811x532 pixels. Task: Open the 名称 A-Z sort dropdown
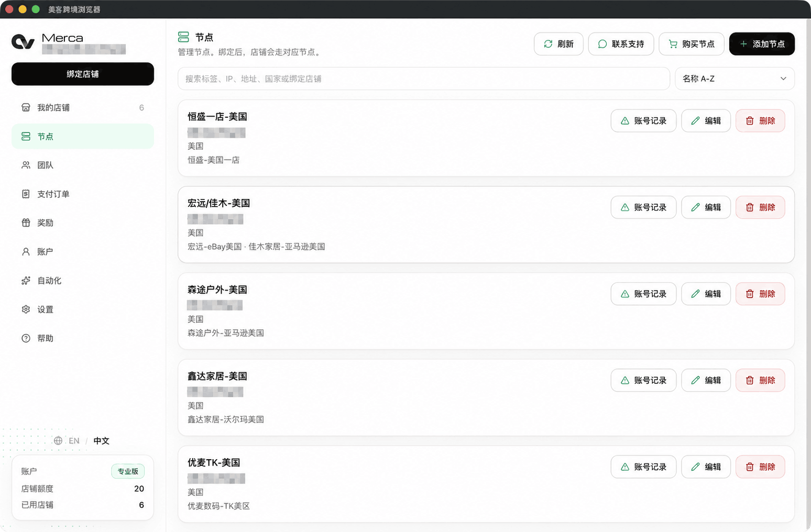tap(735, 79)
